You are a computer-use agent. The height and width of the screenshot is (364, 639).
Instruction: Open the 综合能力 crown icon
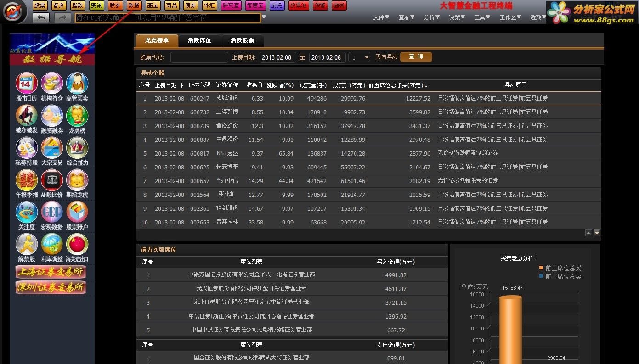coord(77,148)
